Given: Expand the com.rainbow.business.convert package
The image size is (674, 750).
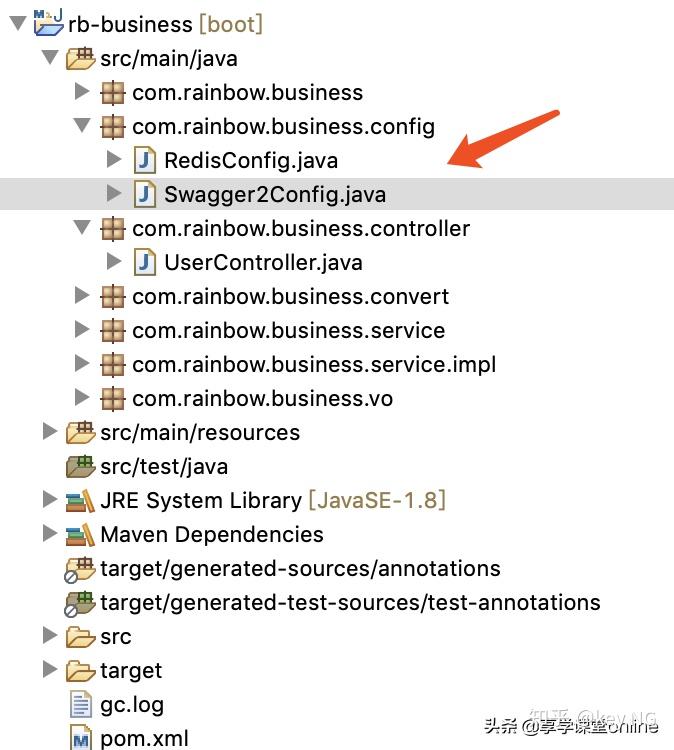Looking at the screenshot, I should pyautogui.click(x=82, y=295).
